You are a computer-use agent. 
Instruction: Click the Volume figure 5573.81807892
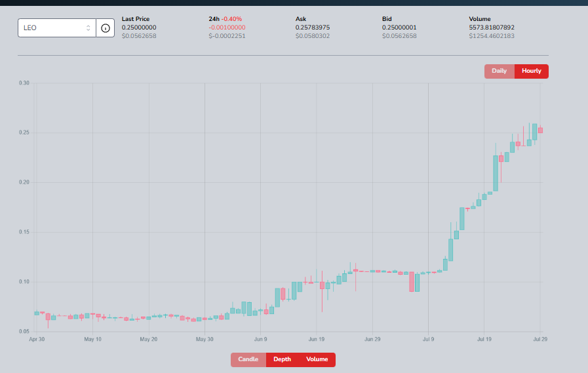coord(492,28)
